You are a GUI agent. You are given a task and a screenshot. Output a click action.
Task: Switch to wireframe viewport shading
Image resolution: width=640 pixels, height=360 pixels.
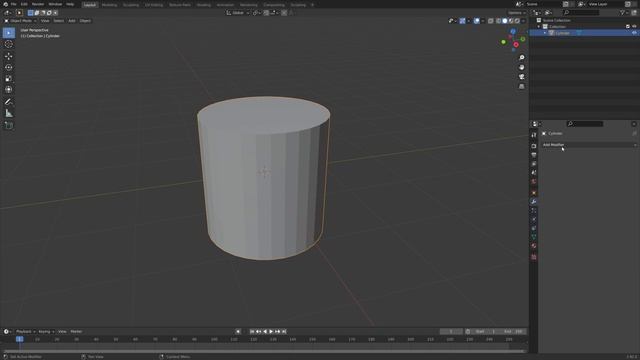[x=498, y=21]
